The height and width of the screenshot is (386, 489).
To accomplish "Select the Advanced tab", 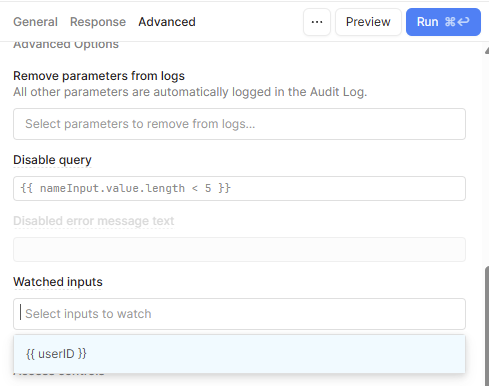I will click(167, 22).
